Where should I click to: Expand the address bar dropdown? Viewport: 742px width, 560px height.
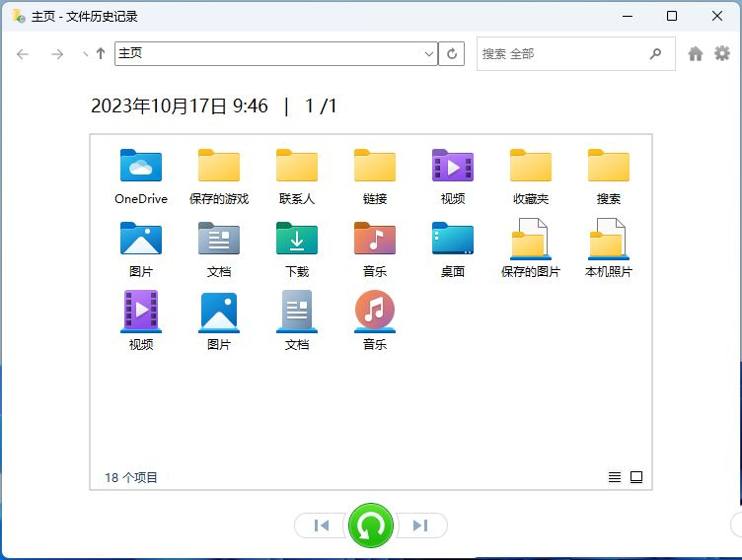[x=429, y=54]
